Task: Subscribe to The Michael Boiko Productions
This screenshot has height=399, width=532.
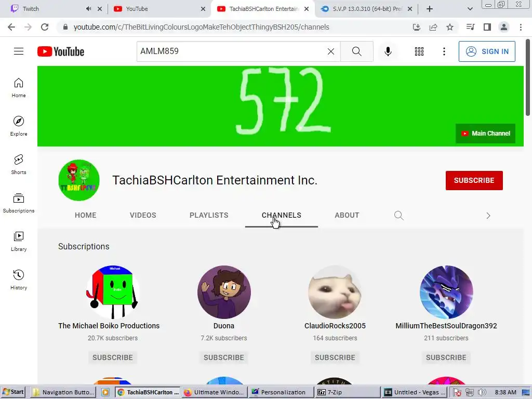Action: pos(113,357)
